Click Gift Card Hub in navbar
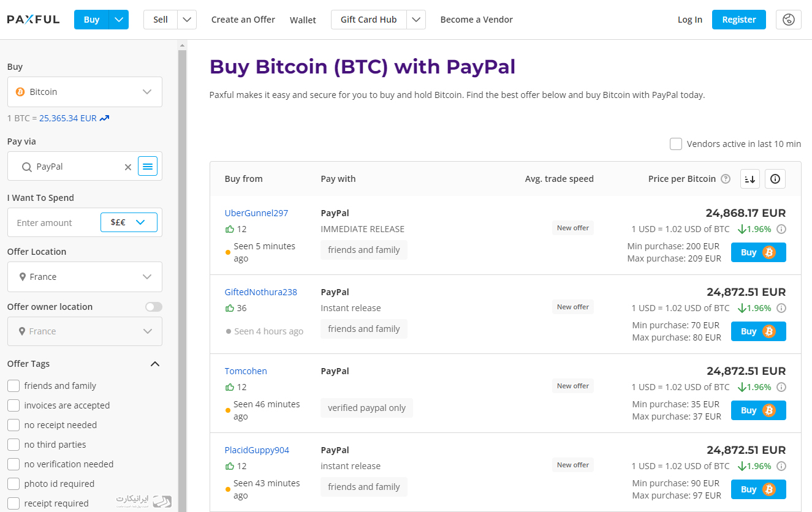 click(369, 20)
